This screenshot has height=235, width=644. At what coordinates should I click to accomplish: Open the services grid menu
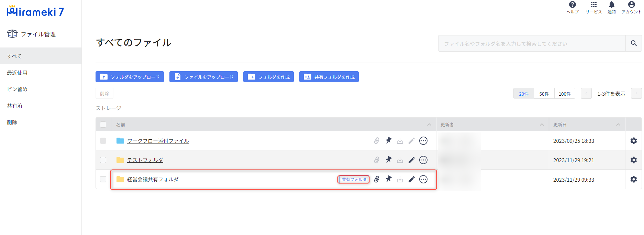tap(593, 5)
